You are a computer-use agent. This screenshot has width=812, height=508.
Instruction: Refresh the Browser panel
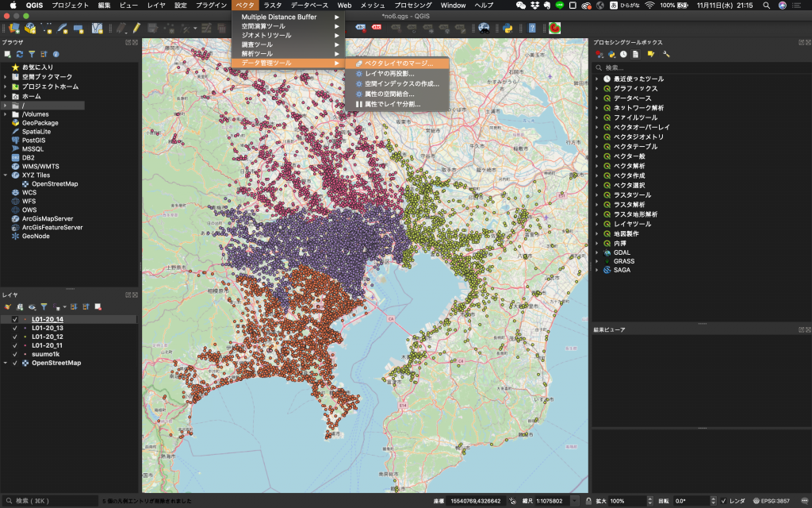pos(20,54)
